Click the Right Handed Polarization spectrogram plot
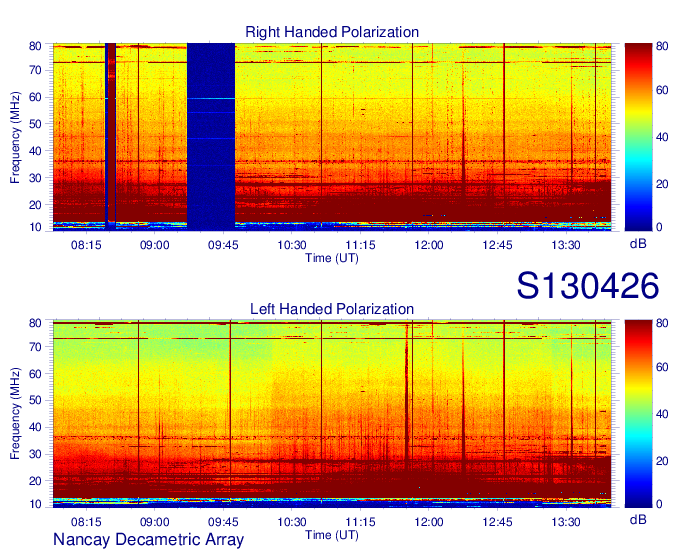The height and width of the screenshot is (552, 680). (x=332, y=137)
